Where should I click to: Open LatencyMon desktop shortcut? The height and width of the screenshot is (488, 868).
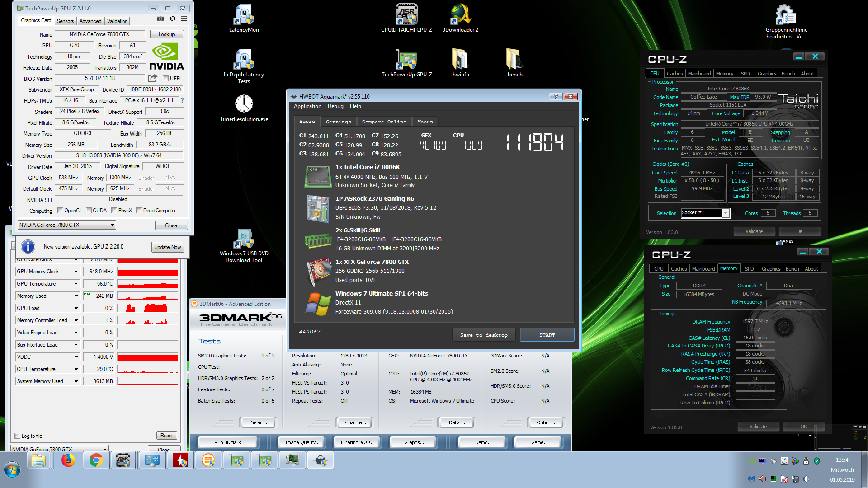click(x=244, y=19)
